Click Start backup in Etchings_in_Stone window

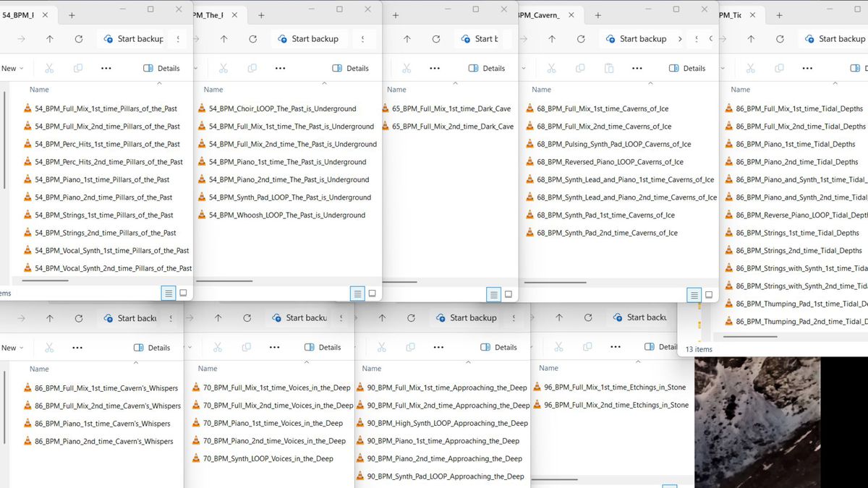tap(638, 317)
